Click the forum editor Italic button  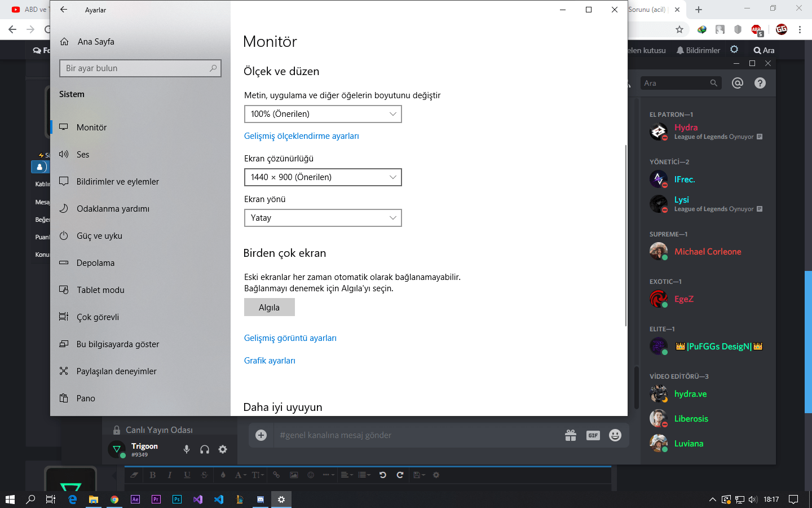170,475
